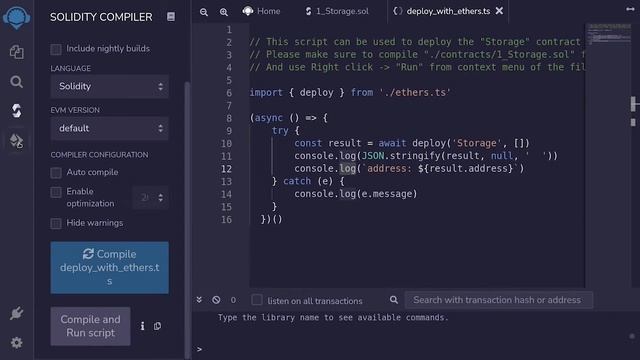
Task: Collapse the terminal panel with double chevron
Action: (x=199, y=300)
